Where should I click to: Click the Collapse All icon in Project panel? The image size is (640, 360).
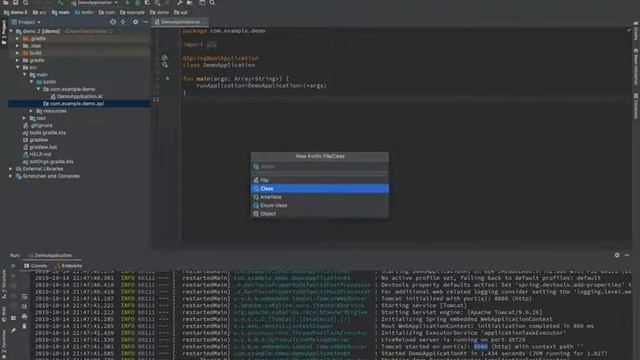123,22
